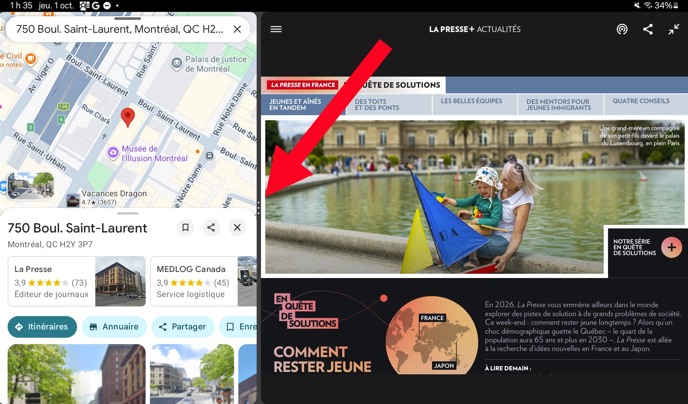
Task: Open Vacances Dragon listing on map
Action: click(x=106, y=197)
